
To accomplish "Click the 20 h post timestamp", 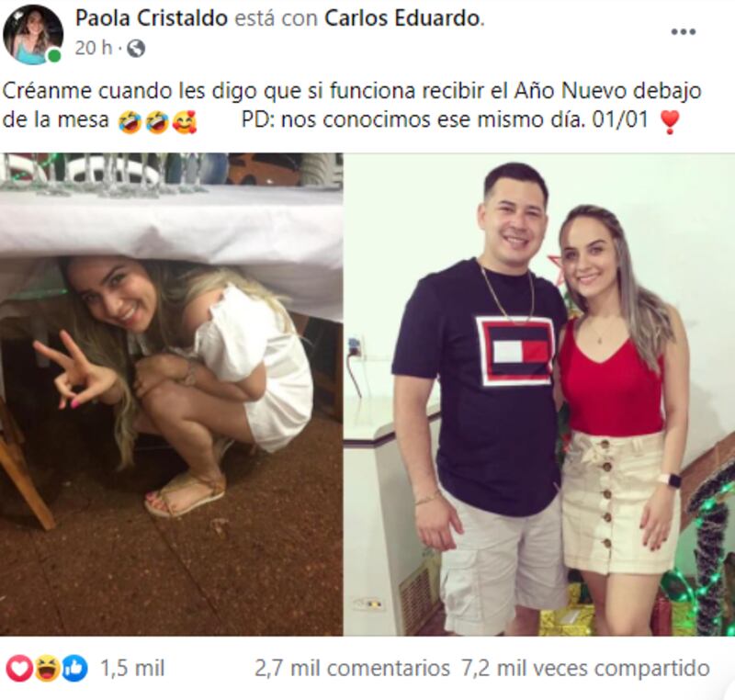I will (x=94, y=48).
